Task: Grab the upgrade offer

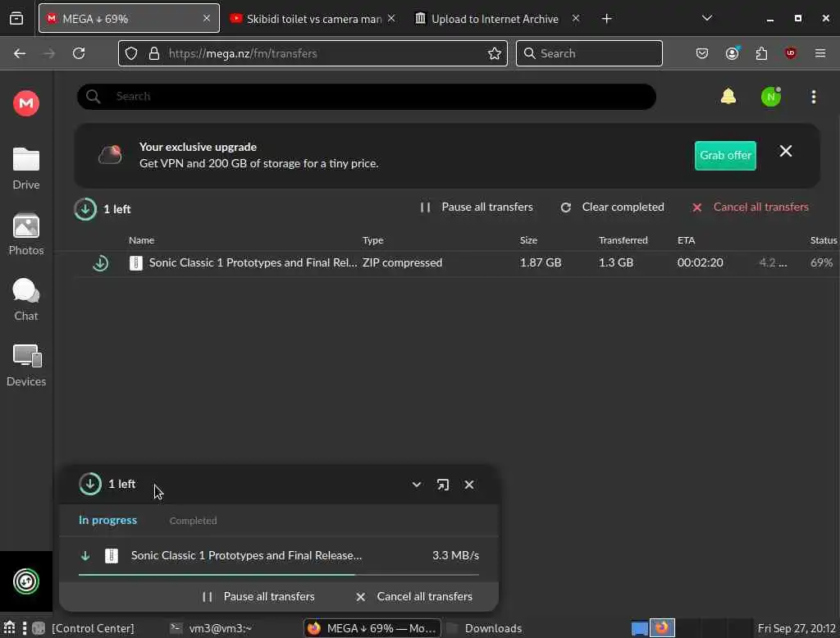Action: click(725, 155)
